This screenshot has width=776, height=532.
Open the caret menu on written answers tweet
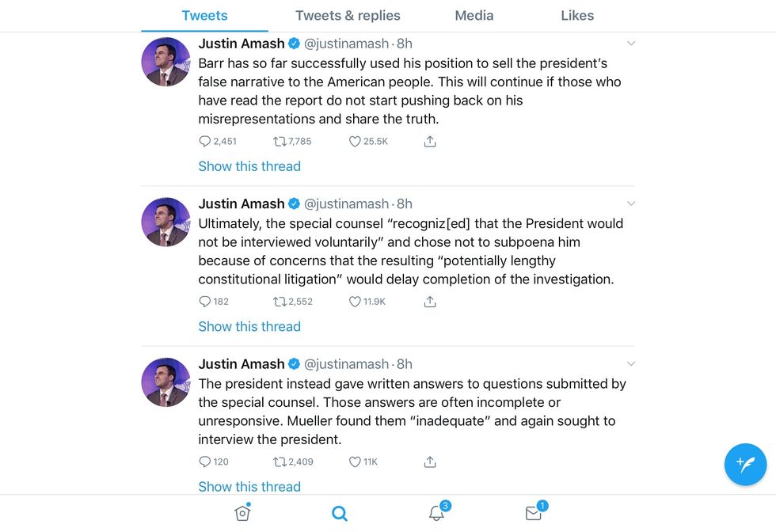coord(631,363)
